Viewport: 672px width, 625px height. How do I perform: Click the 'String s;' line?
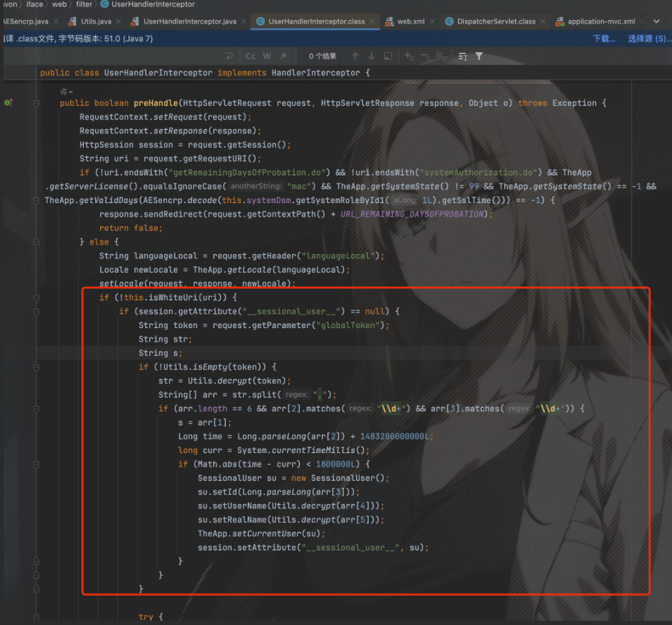[161, 354]
